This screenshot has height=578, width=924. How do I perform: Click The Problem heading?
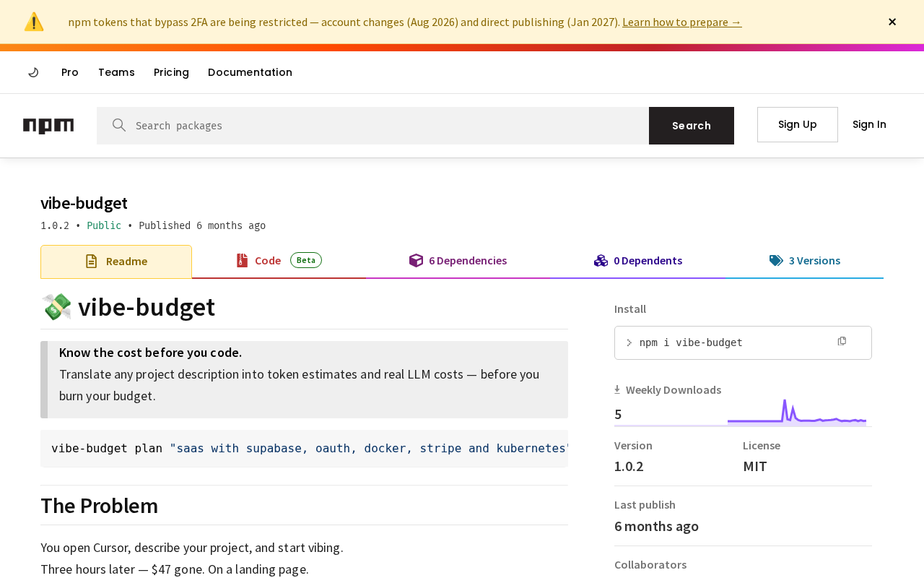point(99,505)
